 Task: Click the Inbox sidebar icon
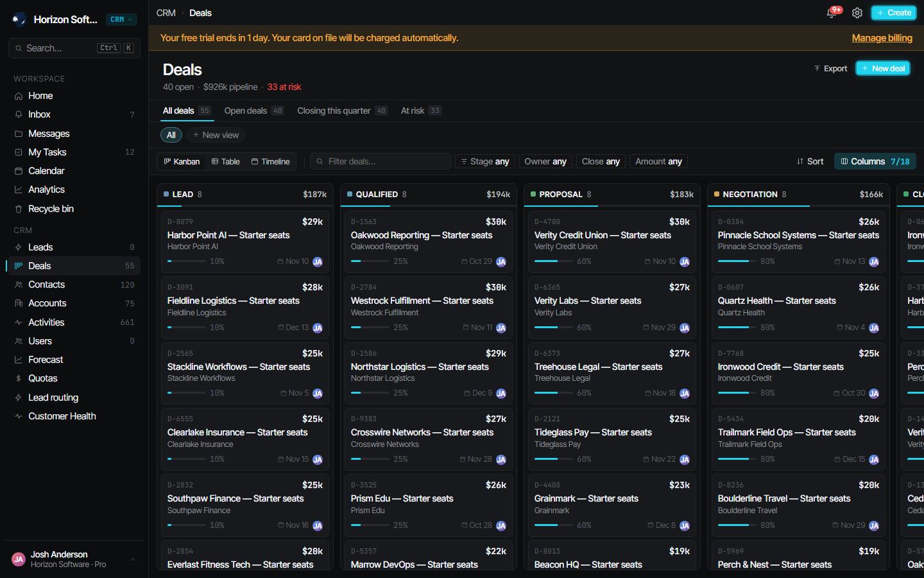(19, 114)
